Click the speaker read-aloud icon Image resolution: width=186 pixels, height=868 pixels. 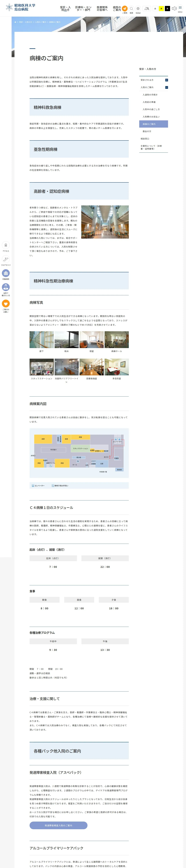(174, 8)
